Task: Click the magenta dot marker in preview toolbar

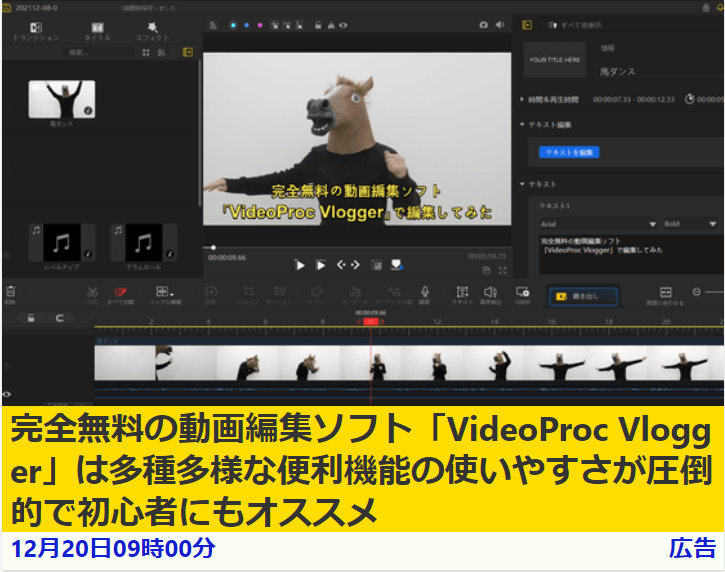Action: point(260,25)
